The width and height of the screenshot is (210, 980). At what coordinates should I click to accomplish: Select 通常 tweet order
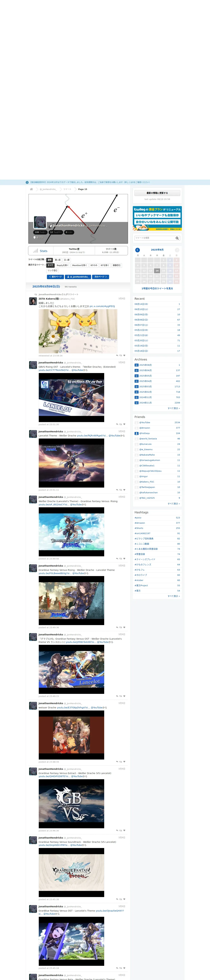(50, 260)
